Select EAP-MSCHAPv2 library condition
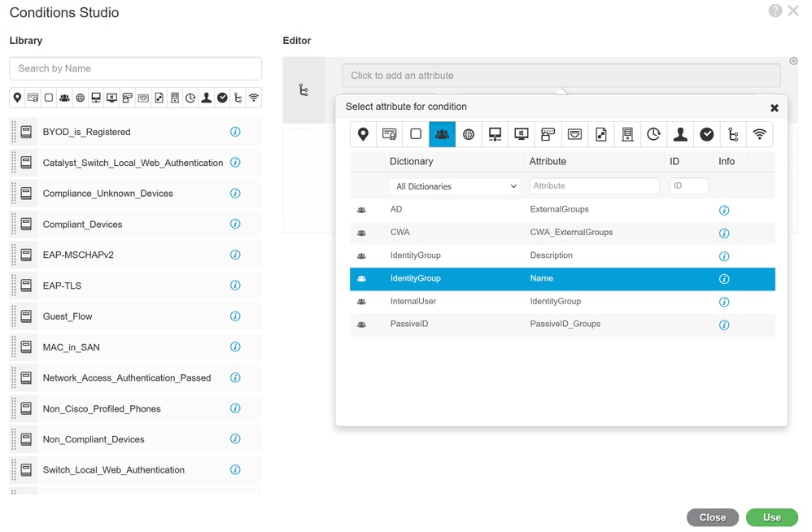Image resolution: width=812 pixels, height=532 pixels. point(135,255)
